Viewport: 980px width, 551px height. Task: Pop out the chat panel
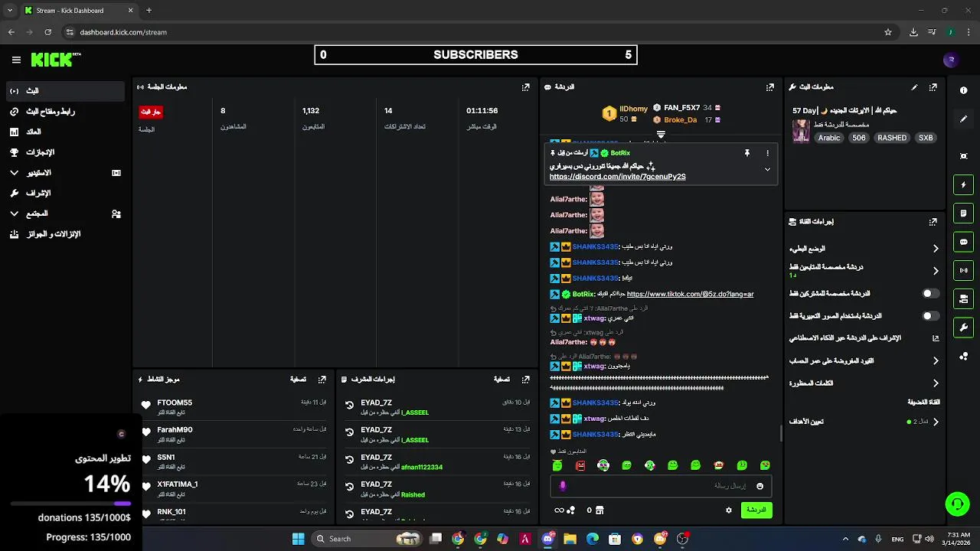click(x=769, y=87)
